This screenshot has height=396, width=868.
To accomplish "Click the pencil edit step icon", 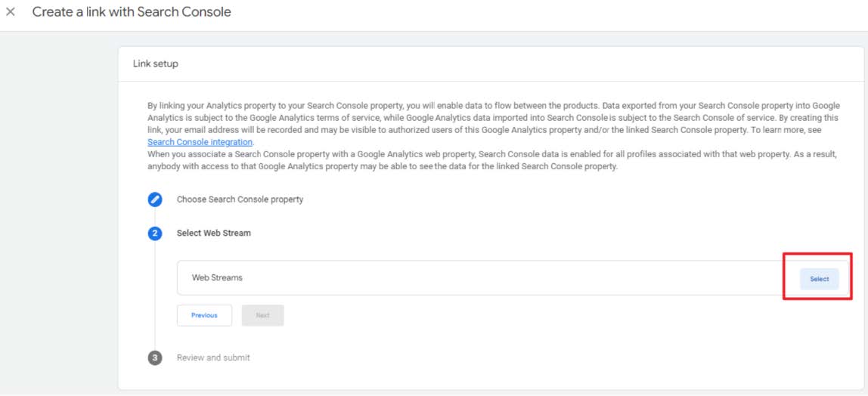I will click(155, 199).
